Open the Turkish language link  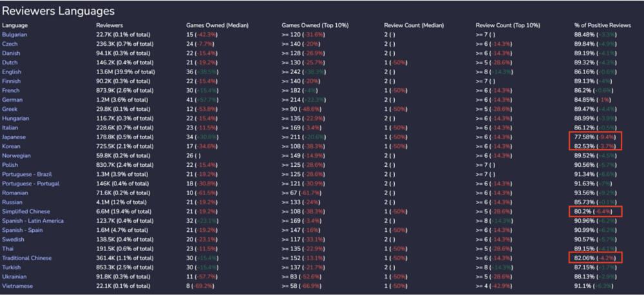[x=12, y=267]
